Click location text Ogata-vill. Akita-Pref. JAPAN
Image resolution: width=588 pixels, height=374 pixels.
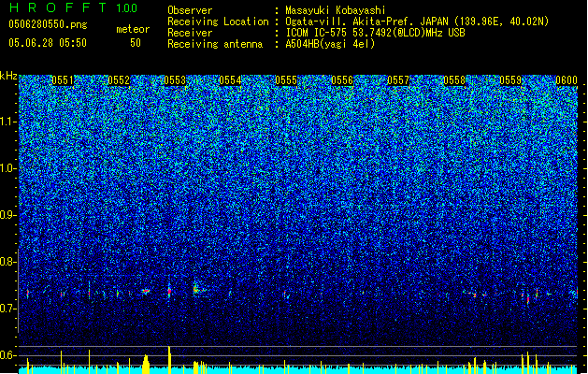(366, 22)
